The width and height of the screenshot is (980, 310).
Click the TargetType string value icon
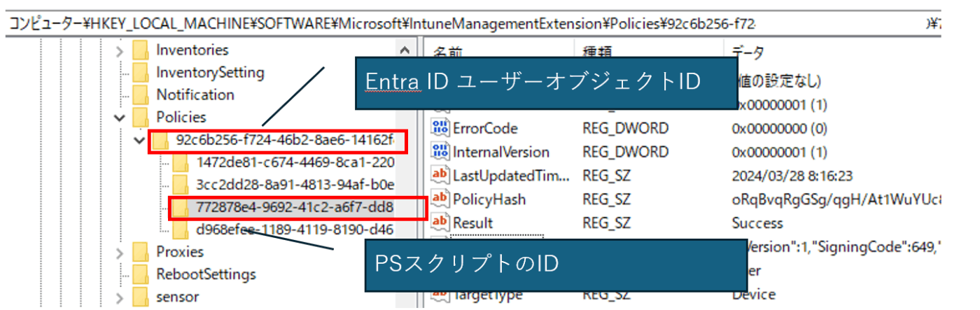(440, 295)
